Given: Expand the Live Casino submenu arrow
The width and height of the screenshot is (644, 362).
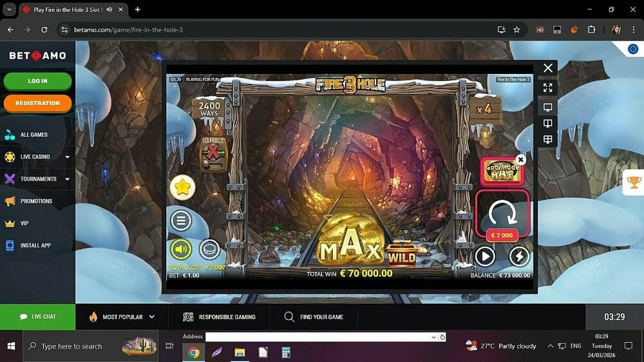Looking at the screenshot, I should tap(67, 157).
